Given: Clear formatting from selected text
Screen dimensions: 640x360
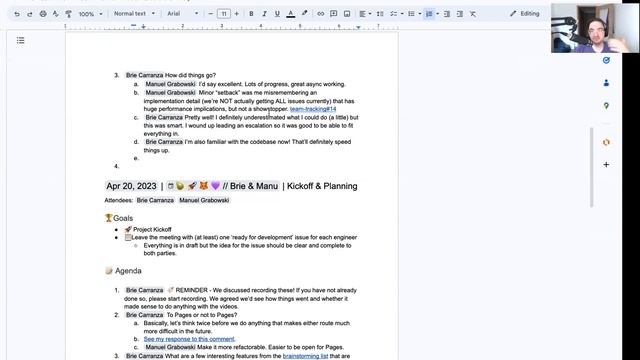Looking at the screenshot, I should (x=473, y=14).
